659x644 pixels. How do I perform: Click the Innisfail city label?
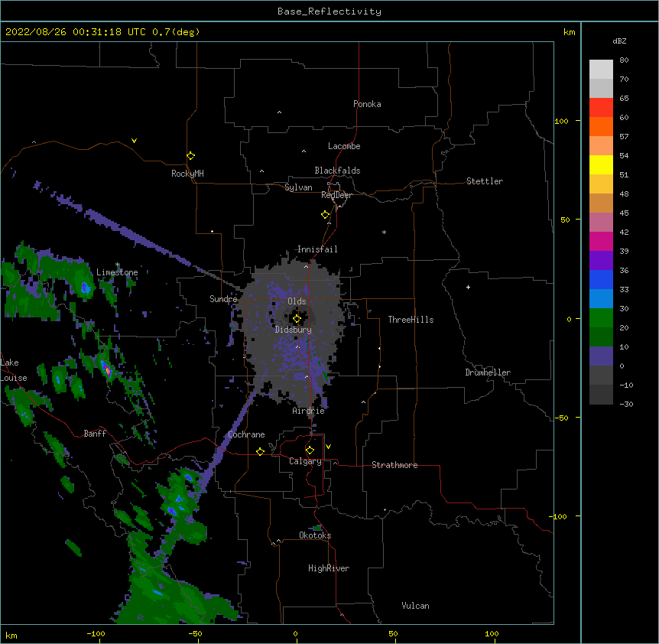tap(317, 249)
